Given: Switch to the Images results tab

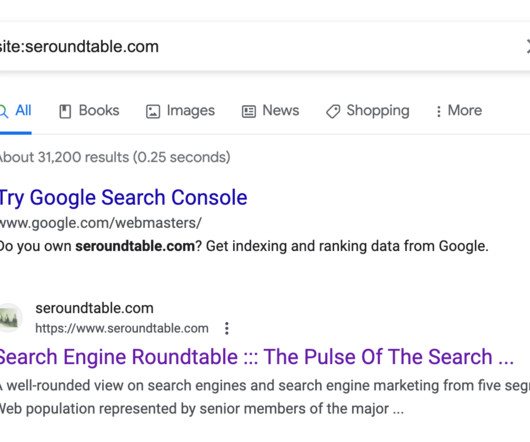Looking at the screenshot, I should click(180, 110).
